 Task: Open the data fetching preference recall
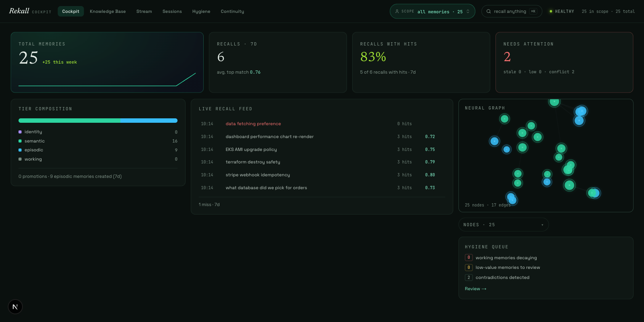(322, 124)
